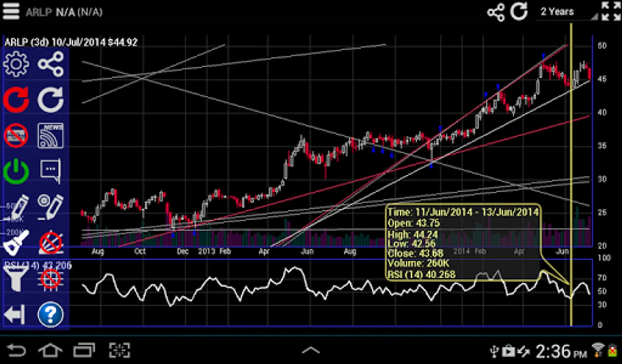Tap the Android home button
Viewport: 622px width, 364px height.
pyautogui.click(x=50, y=350)
